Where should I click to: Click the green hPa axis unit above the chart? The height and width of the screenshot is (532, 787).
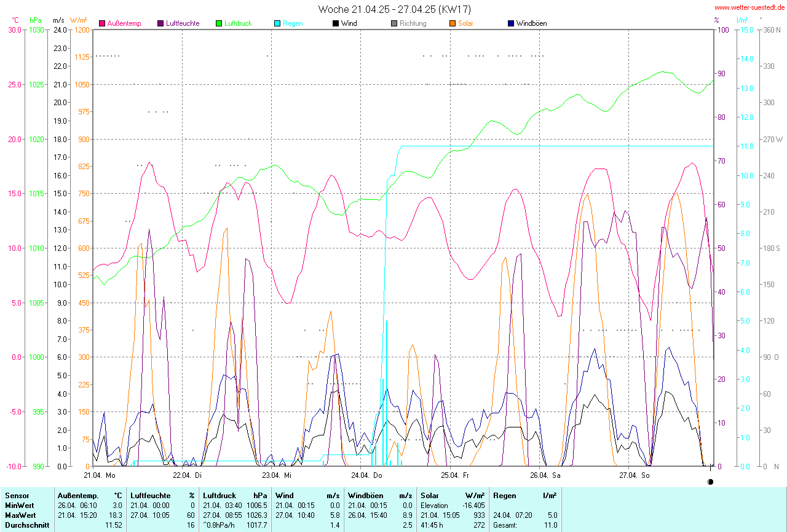coord(36,20)
